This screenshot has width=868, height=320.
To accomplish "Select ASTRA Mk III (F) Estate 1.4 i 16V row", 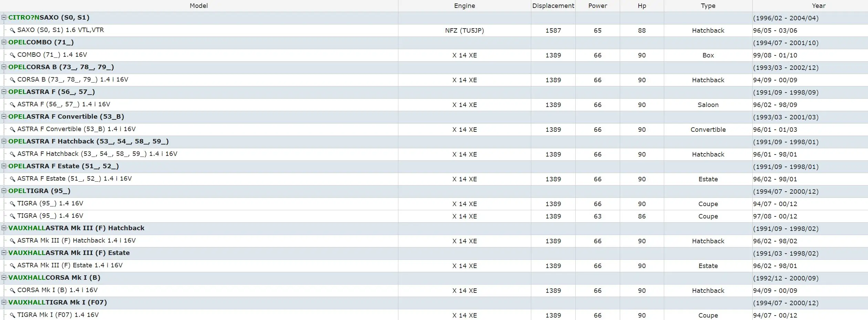I will (434, 266).
